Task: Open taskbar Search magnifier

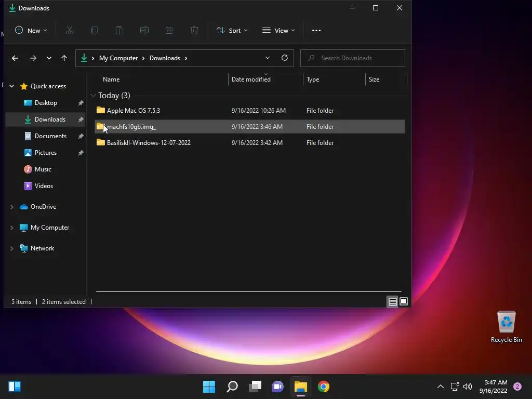Action: click(x=232, y=387)
